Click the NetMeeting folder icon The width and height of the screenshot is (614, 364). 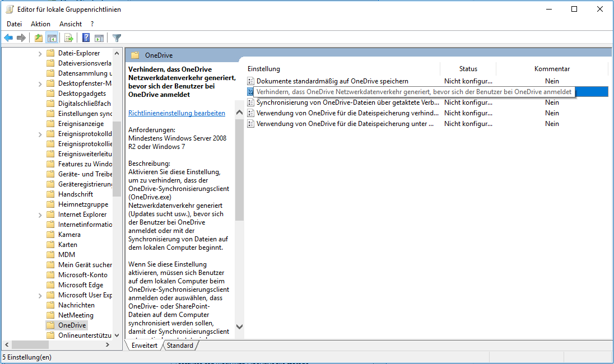click(50, 315)
